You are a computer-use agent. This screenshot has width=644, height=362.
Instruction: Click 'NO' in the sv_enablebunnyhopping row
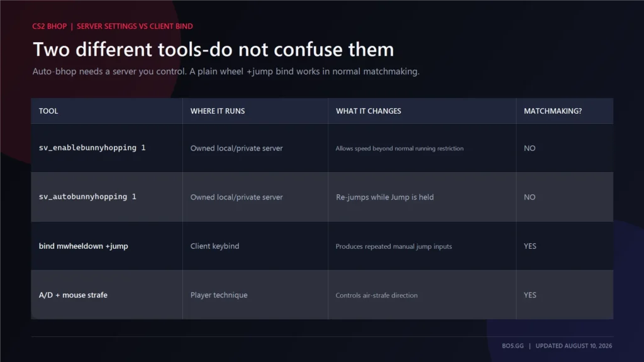click(530, 148)
